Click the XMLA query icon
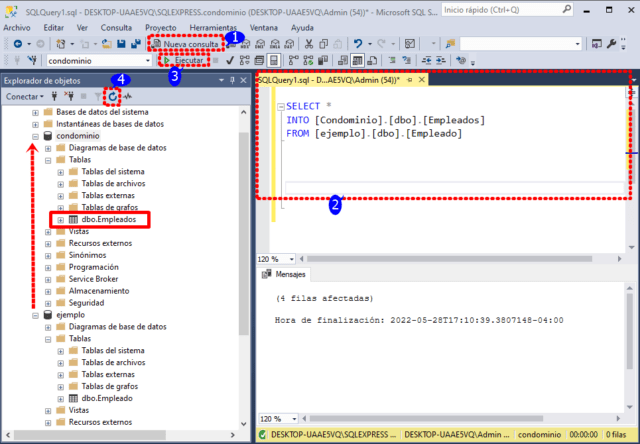 (275, 44)
